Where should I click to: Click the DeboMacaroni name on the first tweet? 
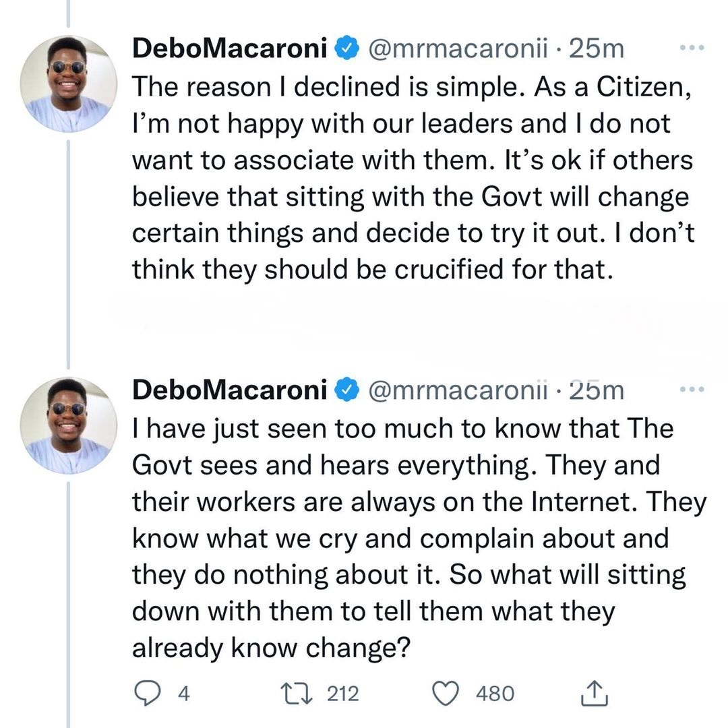tap(230, 49)
